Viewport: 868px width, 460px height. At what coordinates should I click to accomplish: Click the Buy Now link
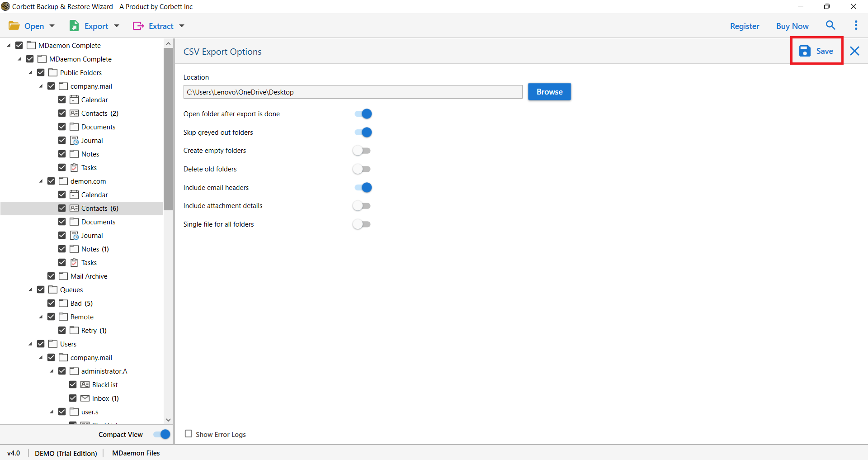coord(792,26)
